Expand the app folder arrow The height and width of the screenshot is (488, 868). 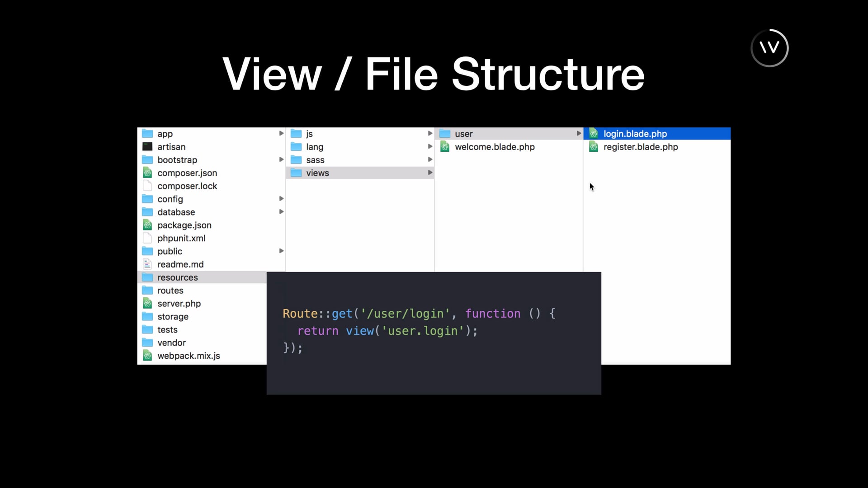[x=281, y=133]
